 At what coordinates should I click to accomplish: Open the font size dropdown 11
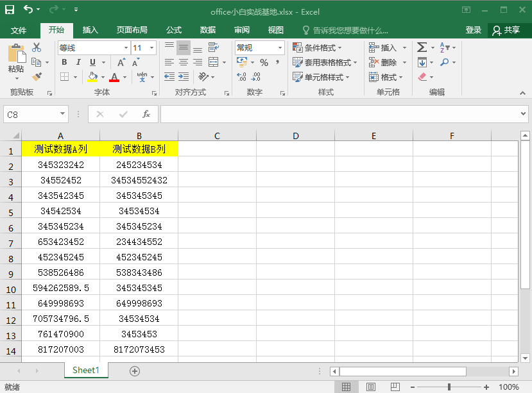pos(151,48)
